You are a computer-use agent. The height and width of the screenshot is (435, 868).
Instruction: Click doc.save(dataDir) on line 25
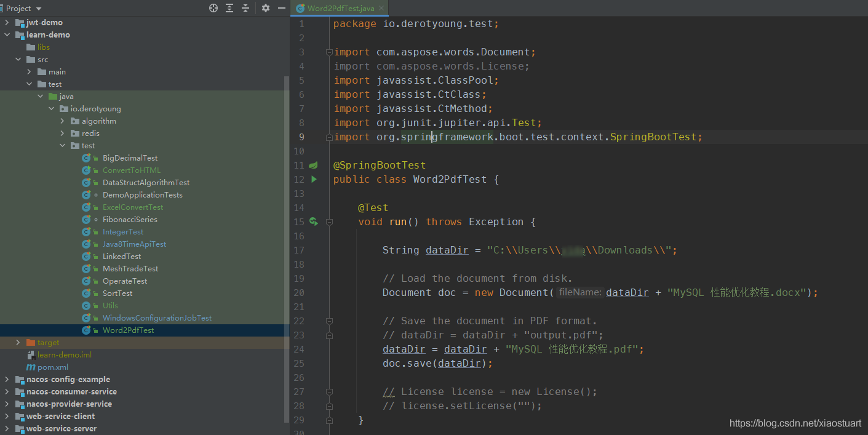(x=438, y=363)
